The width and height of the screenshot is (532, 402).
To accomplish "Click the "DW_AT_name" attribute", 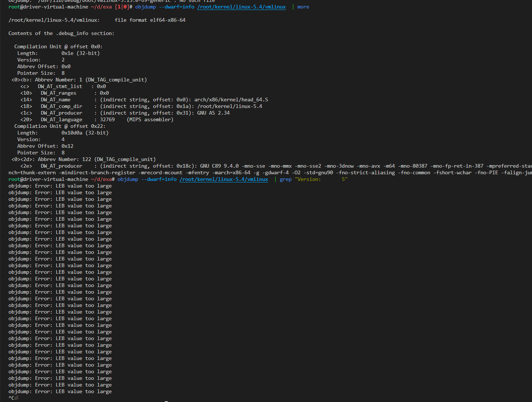I will coord(56,99).
